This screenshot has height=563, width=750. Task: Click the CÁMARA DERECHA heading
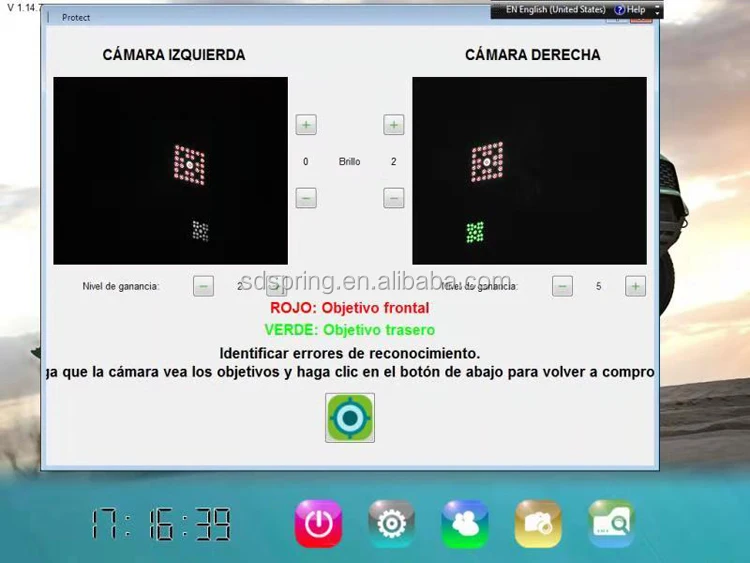(533, 55)
